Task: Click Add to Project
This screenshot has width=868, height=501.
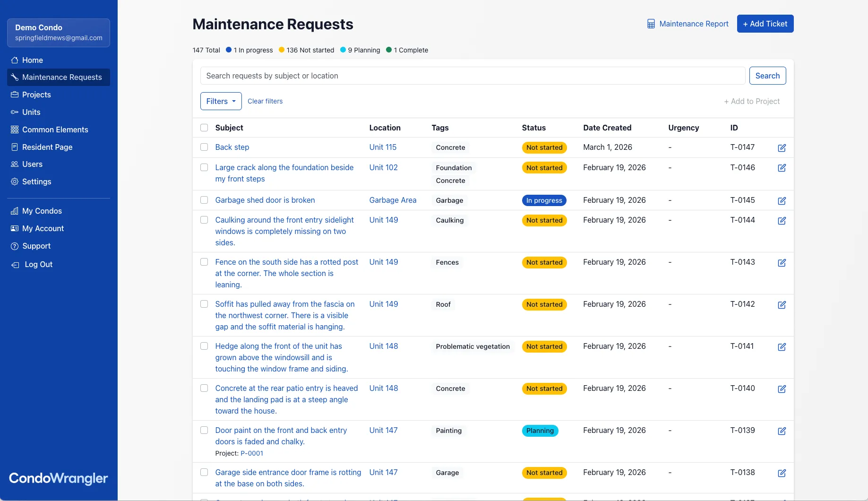Action: [x=752, y=101]
